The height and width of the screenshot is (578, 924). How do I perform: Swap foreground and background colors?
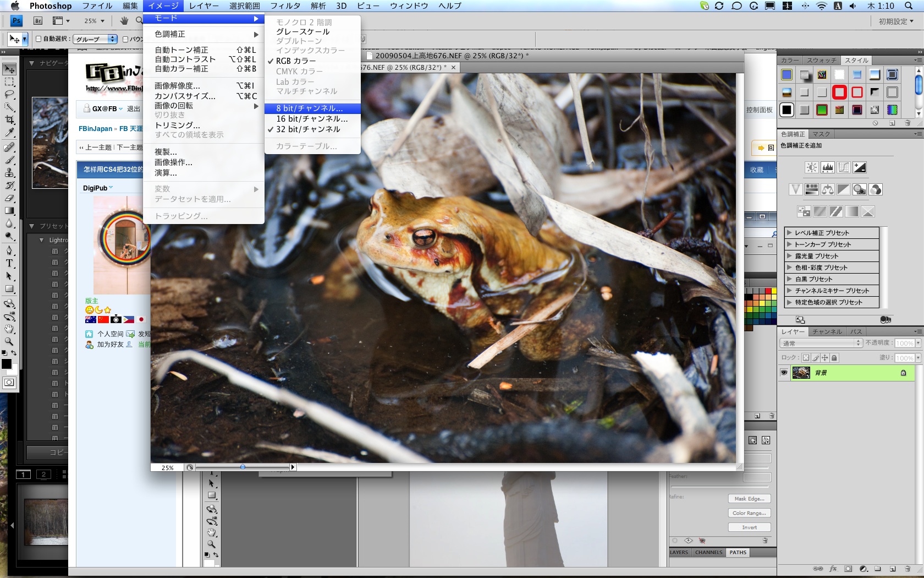(x=14, y=353)
